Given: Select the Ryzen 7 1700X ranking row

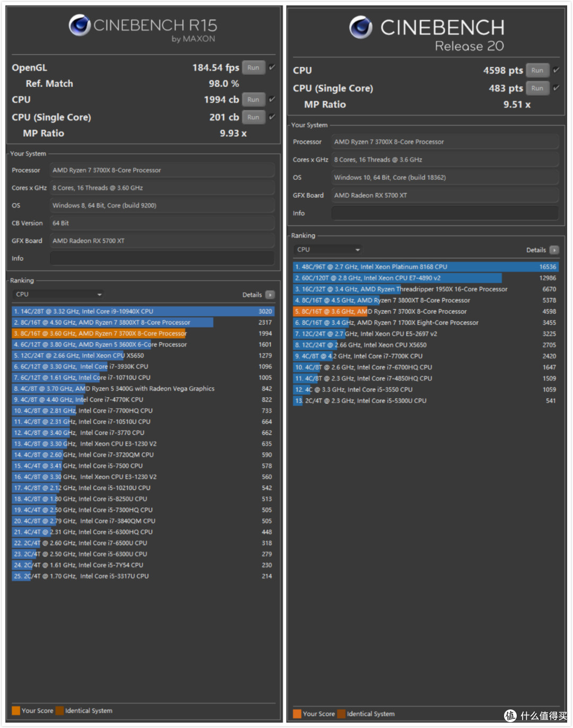Looking at the screenshot, I should coord(426,322).
